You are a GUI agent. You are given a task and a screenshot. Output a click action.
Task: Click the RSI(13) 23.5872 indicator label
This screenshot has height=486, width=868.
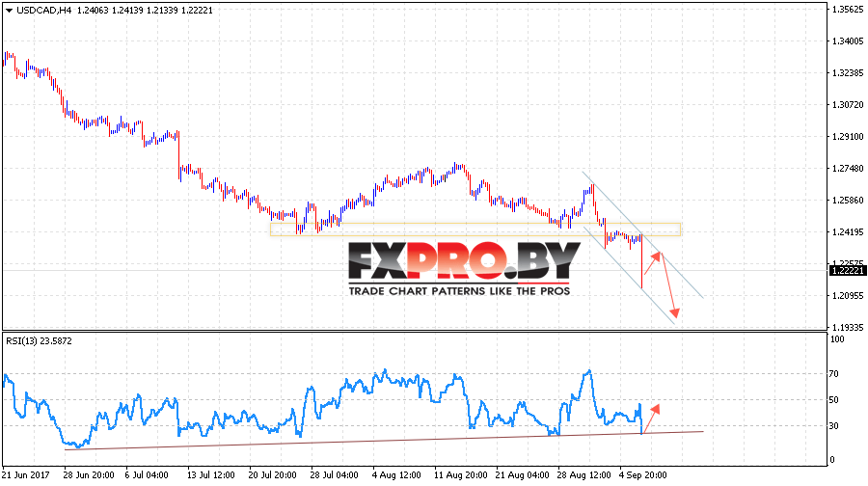[39, 341]
